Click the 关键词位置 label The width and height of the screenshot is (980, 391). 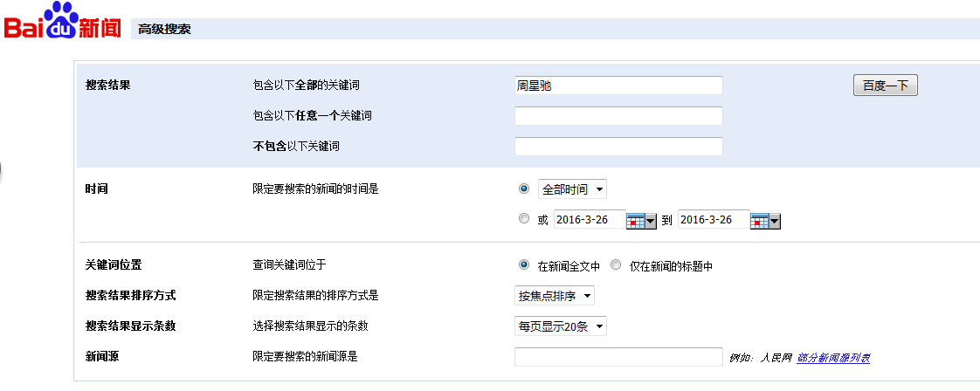(114, 264)
